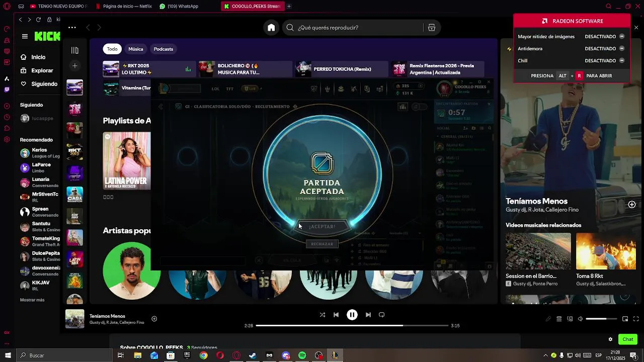Image resolution: width=644 pixels, height=362 pixels.
Task: Open the Kick Chat button
Action: pos(628,339)
